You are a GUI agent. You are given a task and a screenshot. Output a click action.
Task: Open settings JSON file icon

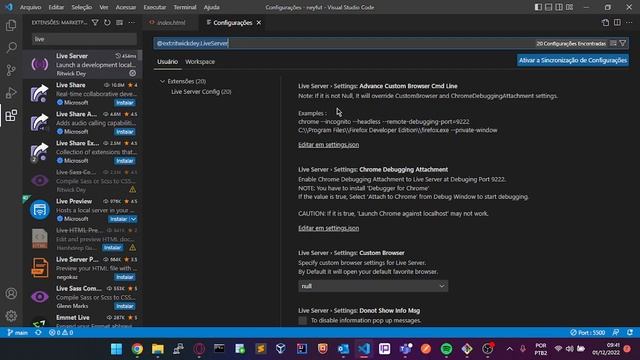click(605, 22)
